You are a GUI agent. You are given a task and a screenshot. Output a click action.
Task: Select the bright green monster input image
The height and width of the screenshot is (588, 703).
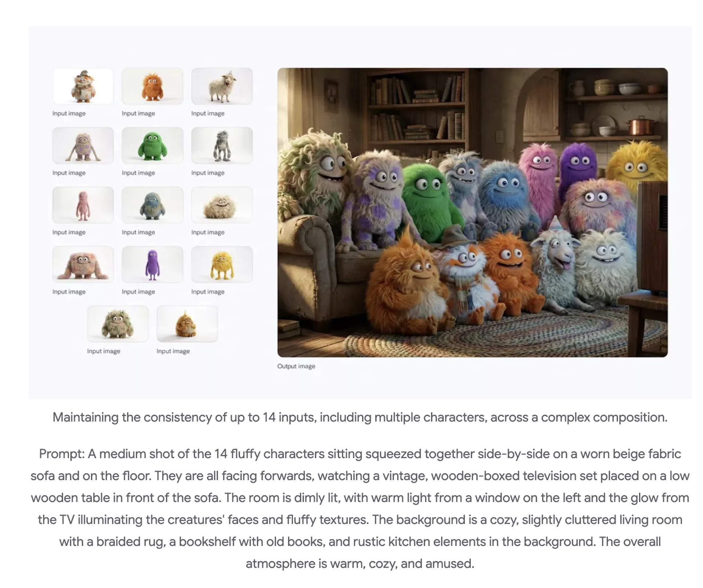coord(152,146)
